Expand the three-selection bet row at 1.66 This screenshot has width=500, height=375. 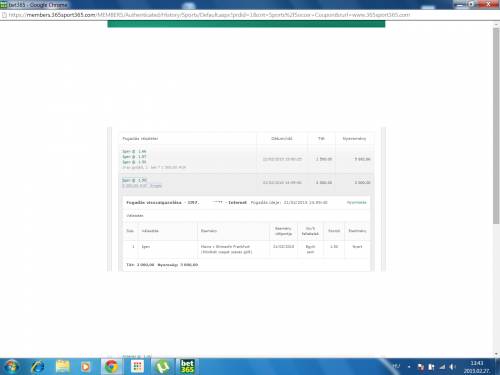pos(247,159)
